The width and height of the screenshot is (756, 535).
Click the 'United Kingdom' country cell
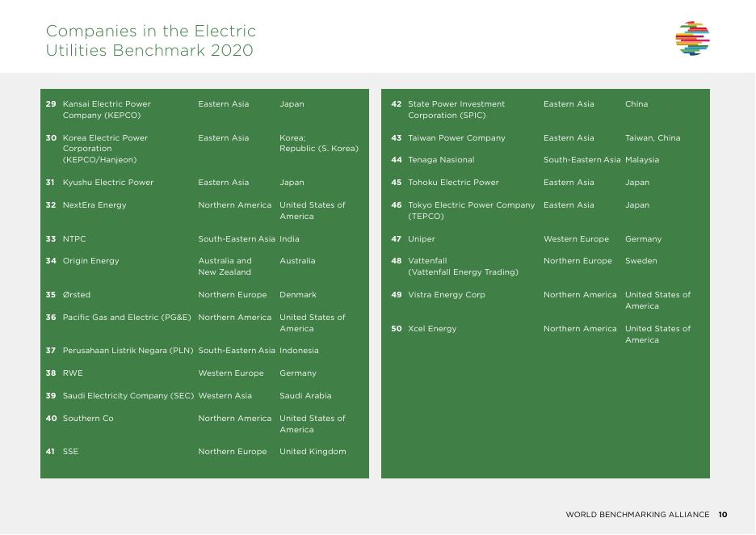pos(313,452)
